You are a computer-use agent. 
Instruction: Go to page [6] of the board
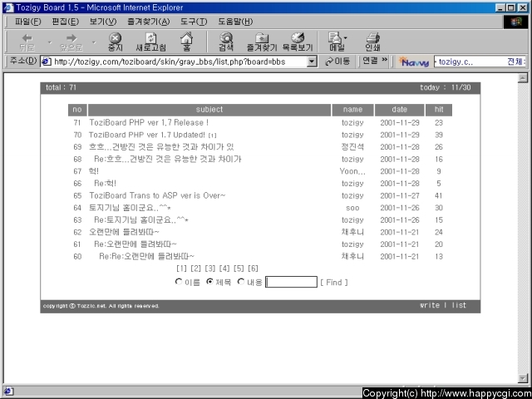[x=253, y=268]
